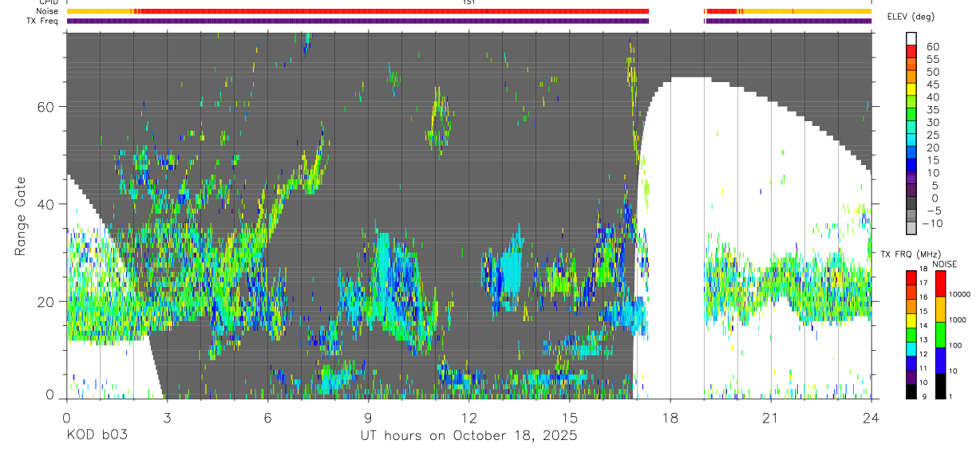980x452 pixels.
Task: Click the "Range Gate" y-axis title
Action: pos(22,215)
